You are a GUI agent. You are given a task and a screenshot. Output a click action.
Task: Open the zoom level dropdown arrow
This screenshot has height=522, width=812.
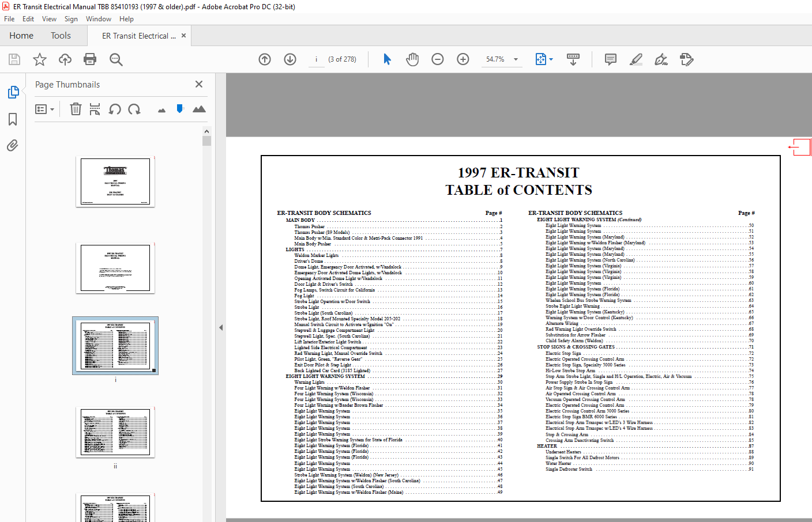tap(516, 59)
